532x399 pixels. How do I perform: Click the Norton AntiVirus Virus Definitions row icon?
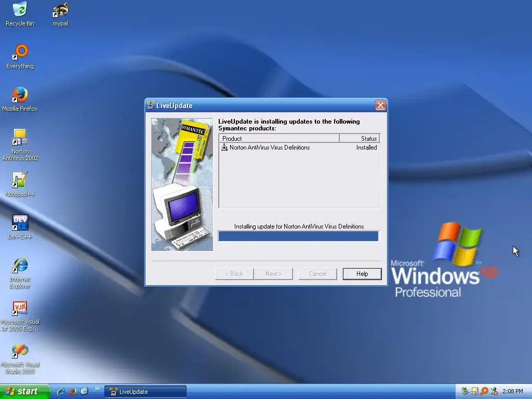coord(224,147)
